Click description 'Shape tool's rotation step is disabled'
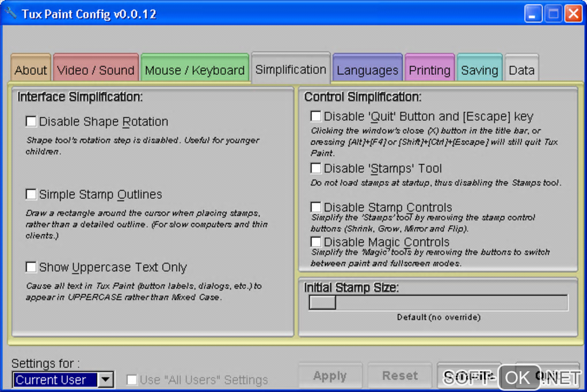Screen dimensions: 587x392 tap(142, 145)
